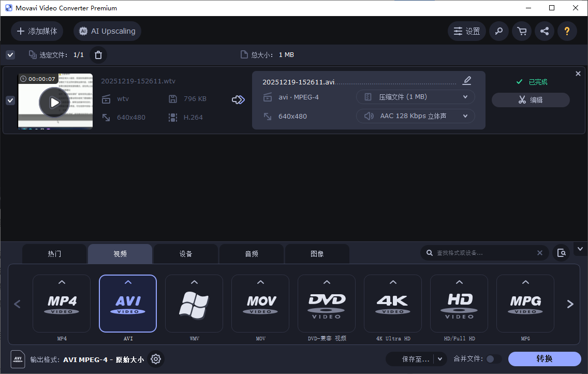Pick the DVD-compatible video preset
The image size is (588, 374).
coord(326,304)
